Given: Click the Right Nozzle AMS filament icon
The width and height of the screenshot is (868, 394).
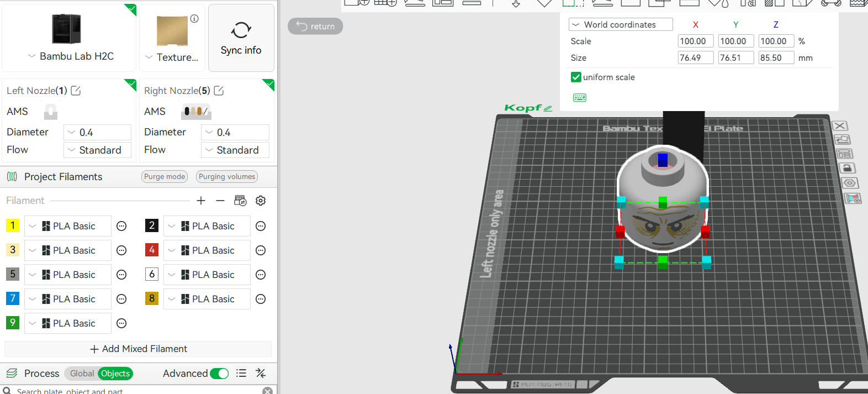Looking at the screenshot, I should click(196, 112).
